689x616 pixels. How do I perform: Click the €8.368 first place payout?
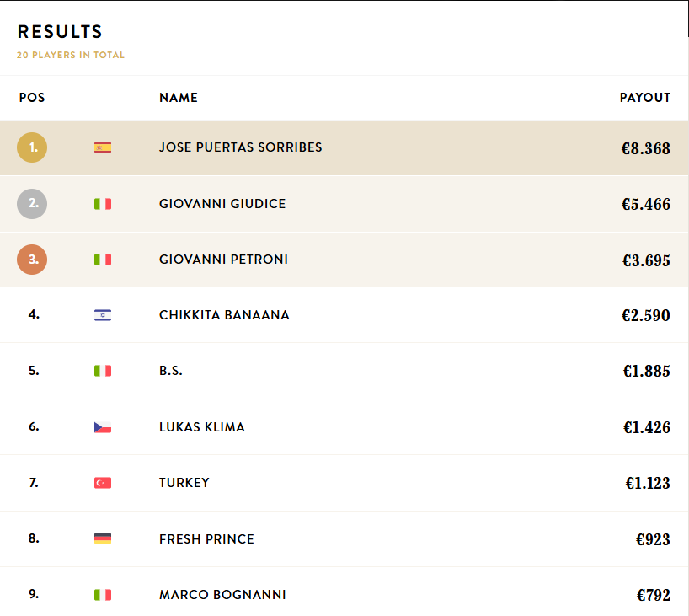[x=646, y=149]
